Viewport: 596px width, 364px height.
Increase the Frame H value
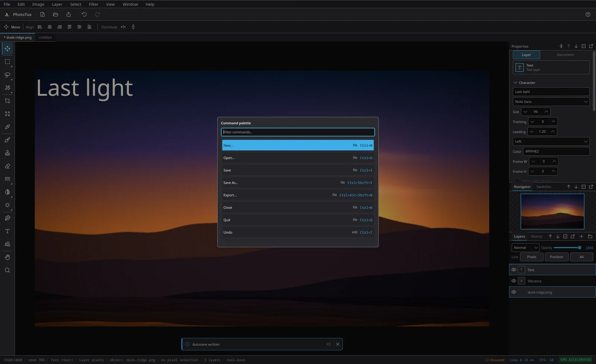[554, 171]
